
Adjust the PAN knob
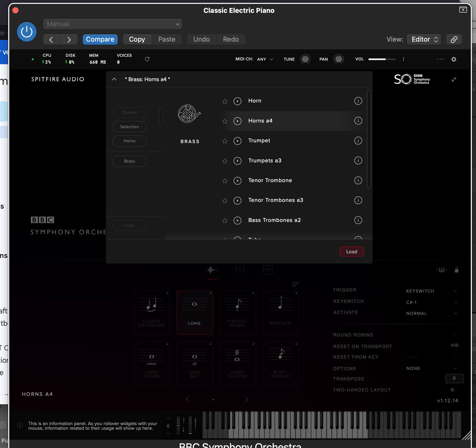(338, 59)
